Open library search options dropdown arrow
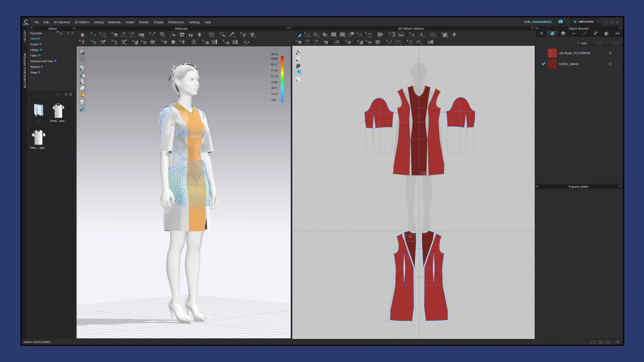This screenshot has height=362, width=644. pyautogui.click(x=60, y=94)
